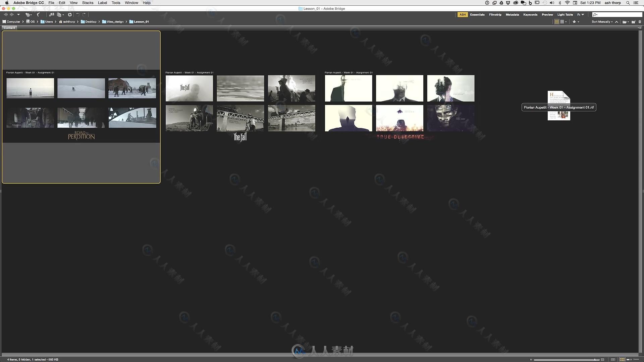
Task: Lock the thumbnail grid
Action: coord(613,360)
